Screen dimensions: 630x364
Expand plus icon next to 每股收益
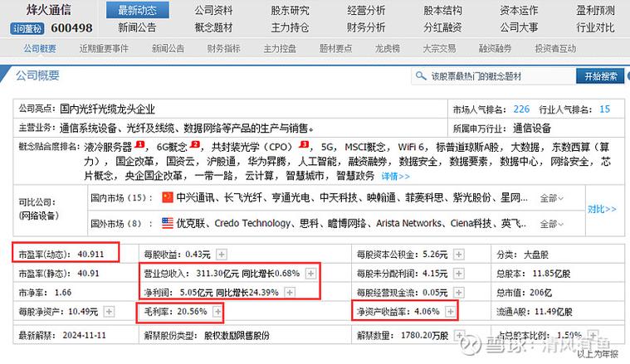(x=222, y=255)
